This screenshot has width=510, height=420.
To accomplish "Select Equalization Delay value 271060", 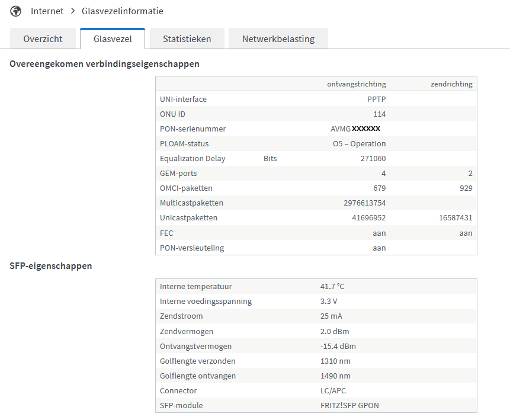I will pos(373,158).
